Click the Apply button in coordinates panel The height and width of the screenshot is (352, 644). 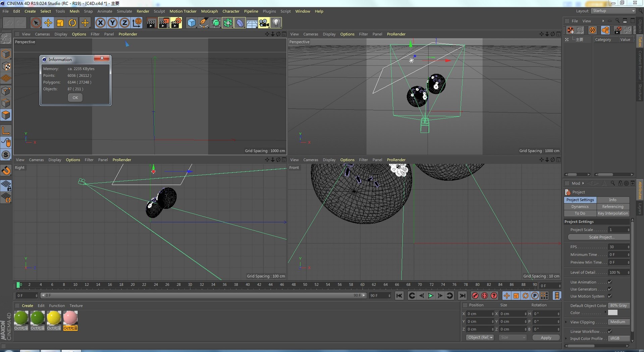pyautogui.click(x=546, y=338)
